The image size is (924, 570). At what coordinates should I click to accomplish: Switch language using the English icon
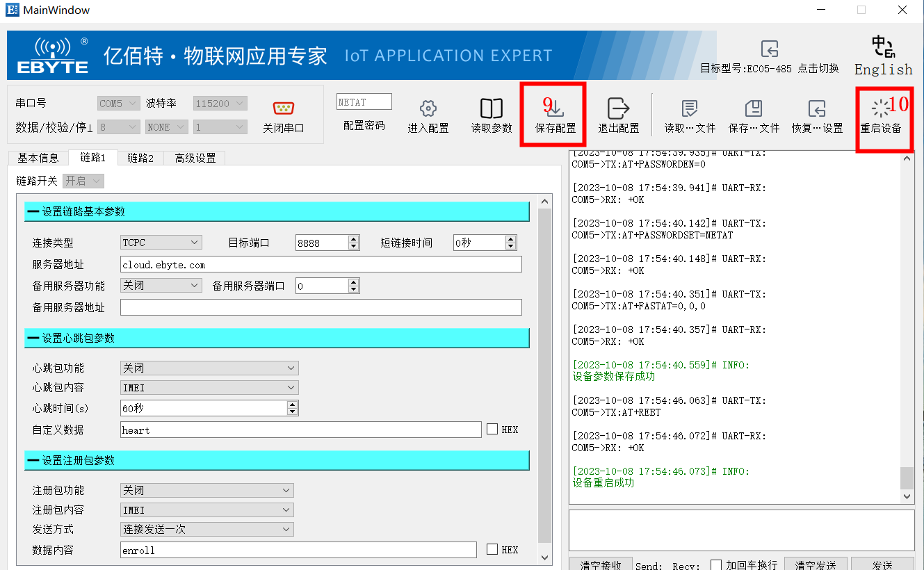click(883, 47)
